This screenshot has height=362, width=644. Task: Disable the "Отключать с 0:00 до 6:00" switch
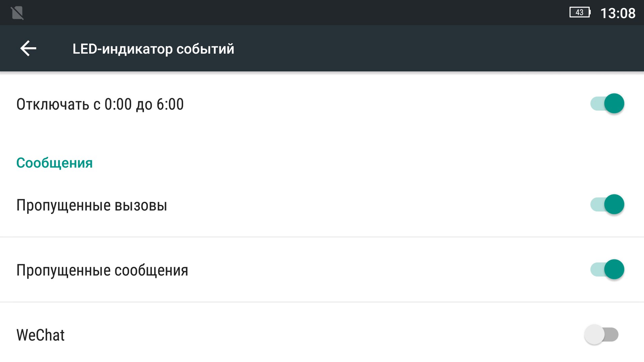[607, 103]
